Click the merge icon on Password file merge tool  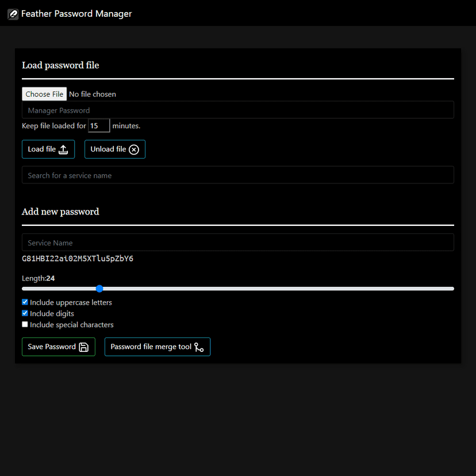pyautogui.click(x=199, y=347)
